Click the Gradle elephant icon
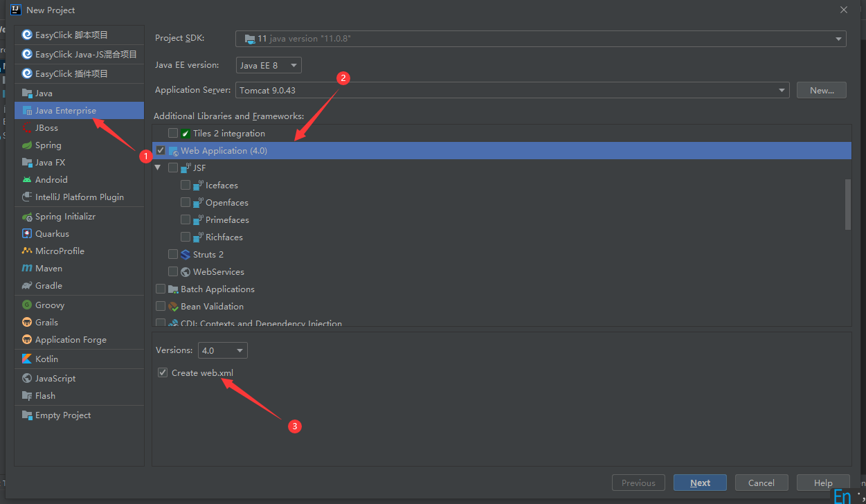The height and width of the screenshot is (504, 866). pyautogui.click(x=27, y=286)
